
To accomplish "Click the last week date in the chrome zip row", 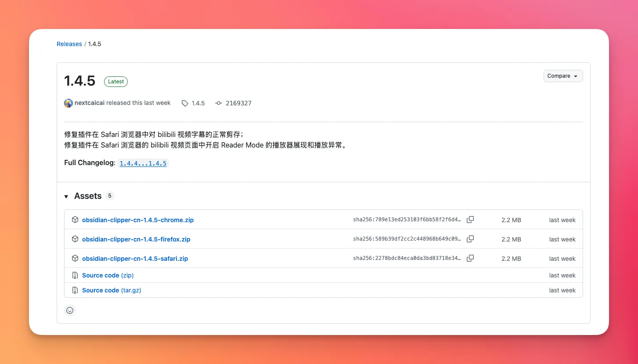I will [x=562, y=220].
